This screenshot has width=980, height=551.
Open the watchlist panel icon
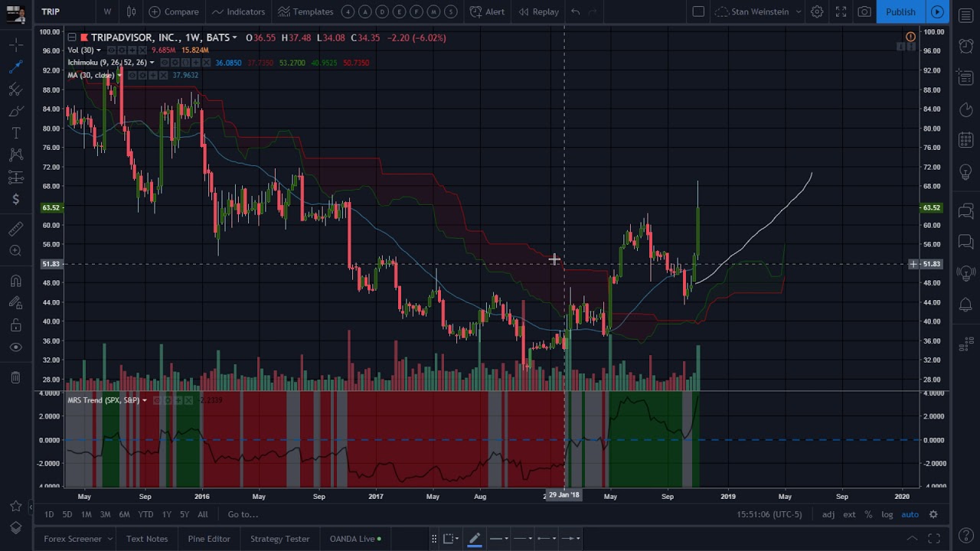pos(965,17)
